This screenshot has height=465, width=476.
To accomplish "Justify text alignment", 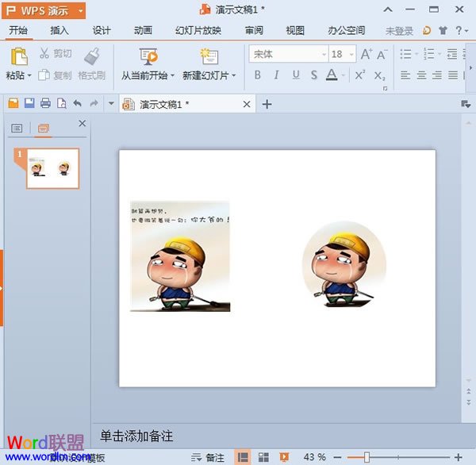I will [x=453, y=75].
